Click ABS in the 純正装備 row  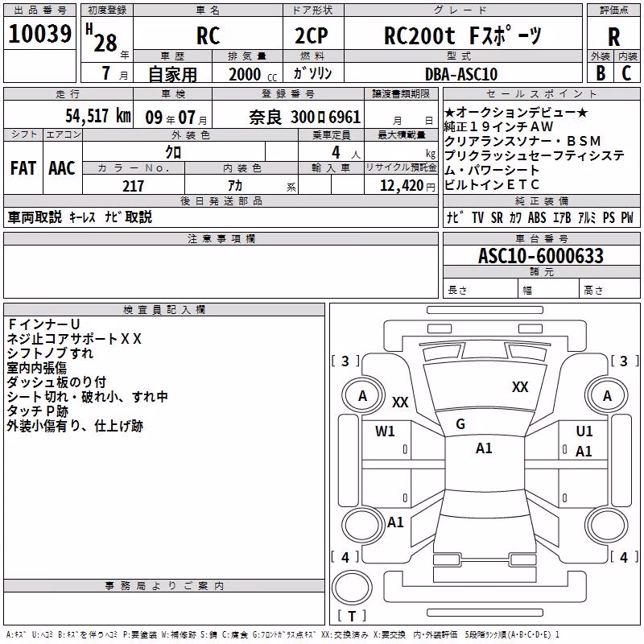point(537,217)
